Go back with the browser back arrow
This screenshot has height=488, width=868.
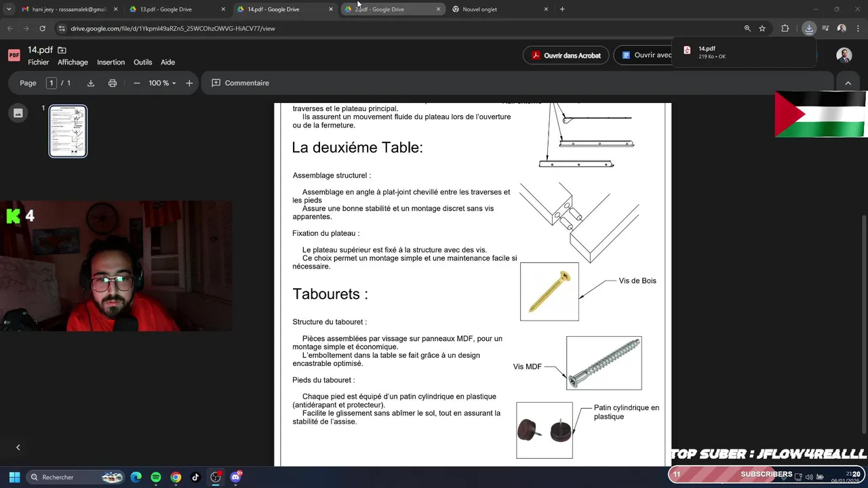click(9, 28)
